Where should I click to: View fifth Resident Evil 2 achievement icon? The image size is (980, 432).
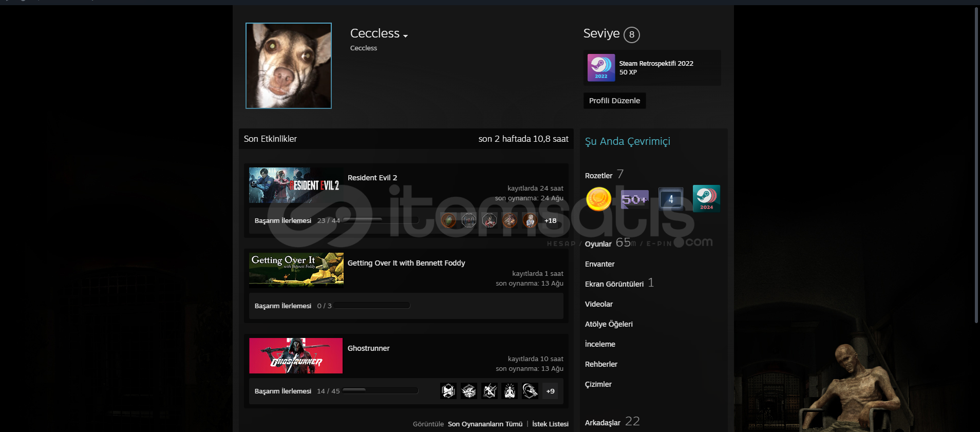(x=530, y=220)
